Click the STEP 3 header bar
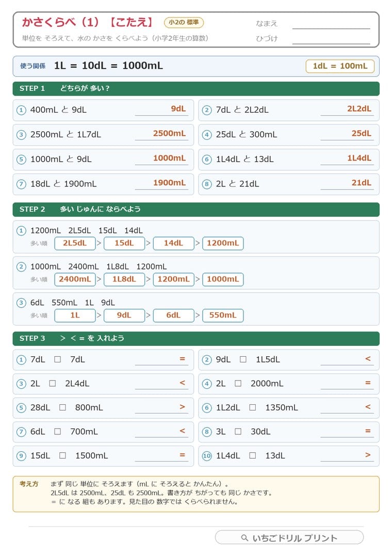This screenshot has width=392, height=555. 196,338
